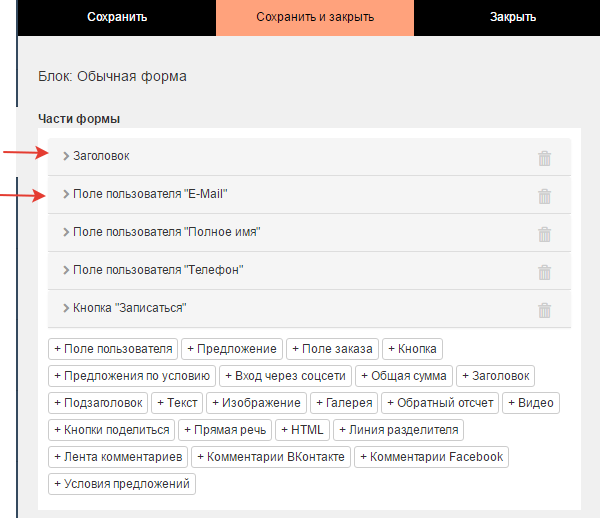Image resolution: width=600 pixels, height=518 pixels.
Task: Expand the Заголовок section chevron
Action: coord(66,156)
